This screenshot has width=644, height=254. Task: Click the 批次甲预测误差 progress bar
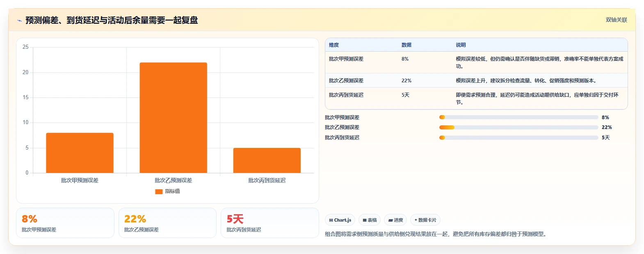(518, 117)
